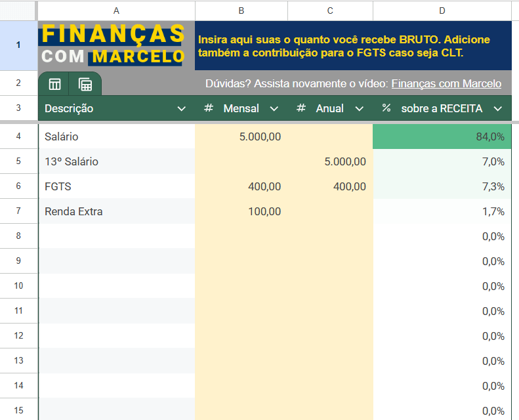Select Renda Extra monthly value 100,00

(x=241, y=211)
